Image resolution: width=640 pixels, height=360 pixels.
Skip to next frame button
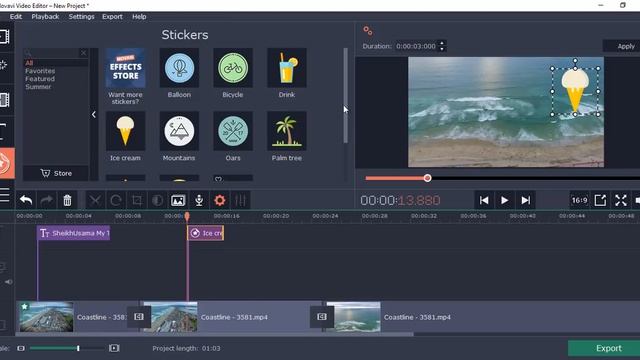(525, 200)
